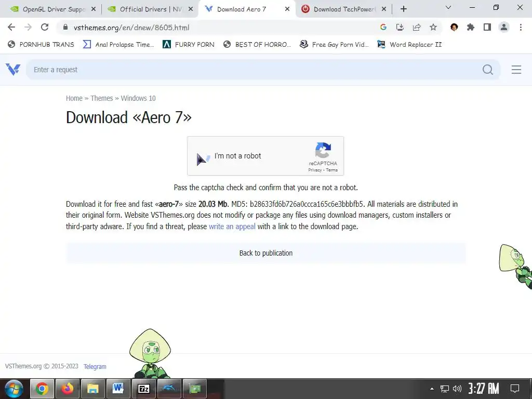Close the Download TechPowerUp tab
Image resolution: width=532 pixels, height=399 pixels.
pyautogui.click(x=384, y=9)
